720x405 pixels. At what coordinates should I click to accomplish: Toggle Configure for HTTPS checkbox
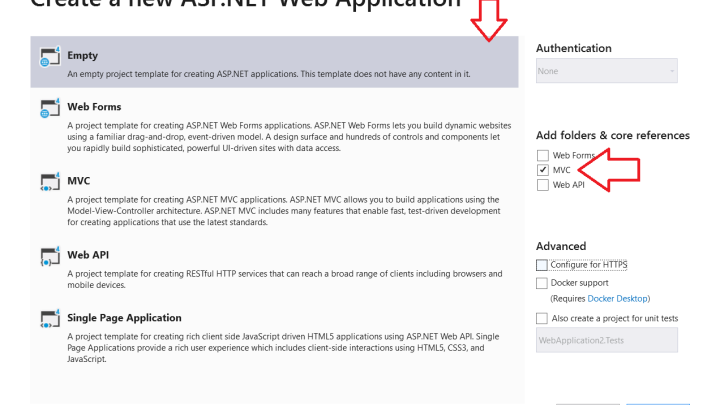coord(542,265)
